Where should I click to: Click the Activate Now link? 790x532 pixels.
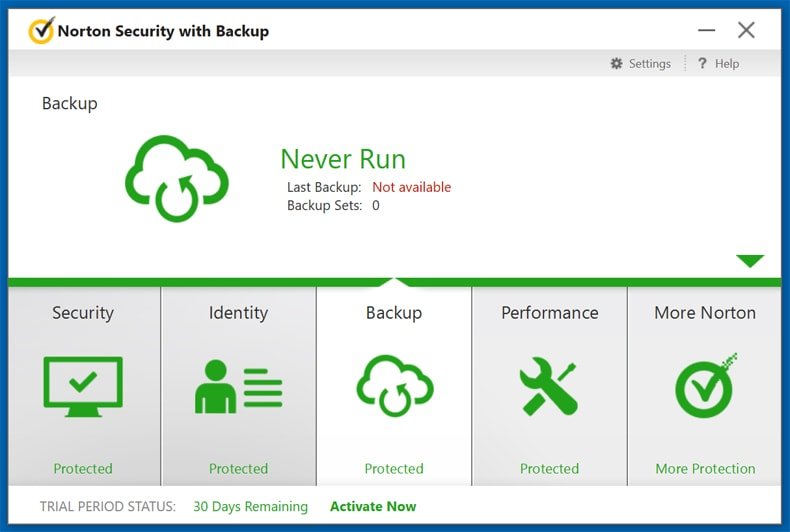point(373,506)
